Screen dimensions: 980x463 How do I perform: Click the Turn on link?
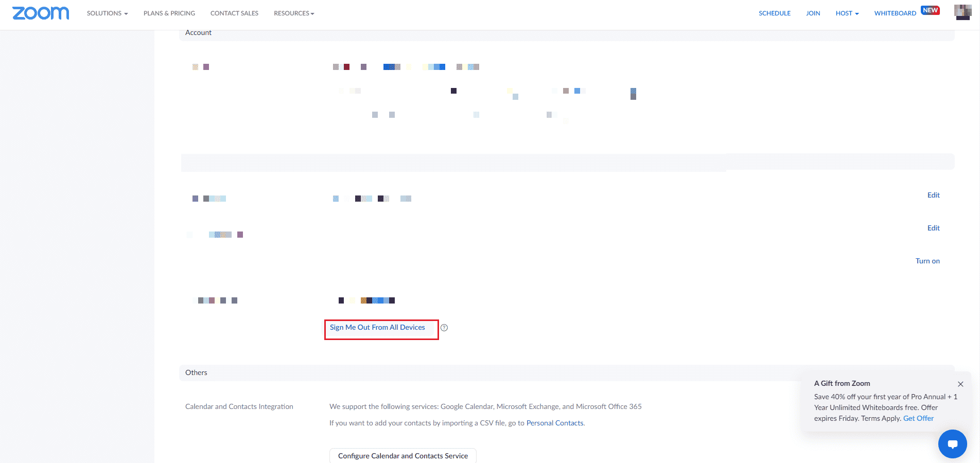click(x=927, y=261)
